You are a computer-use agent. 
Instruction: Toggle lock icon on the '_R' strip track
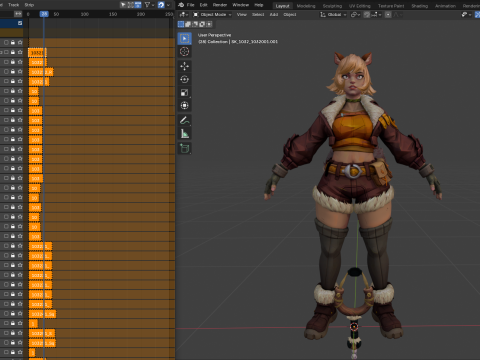[x=13, y=71]
